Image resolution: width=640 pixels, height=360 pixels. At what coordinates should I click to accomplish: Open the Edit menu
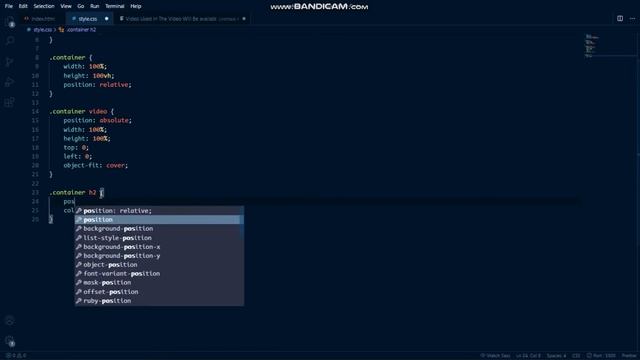(23, 6)
